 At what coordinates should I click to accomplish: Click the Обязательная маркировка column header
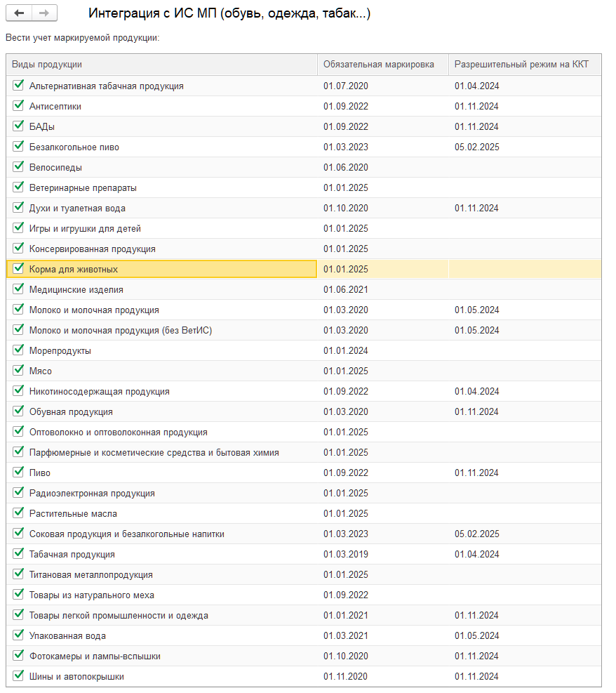tap(383, 65)
